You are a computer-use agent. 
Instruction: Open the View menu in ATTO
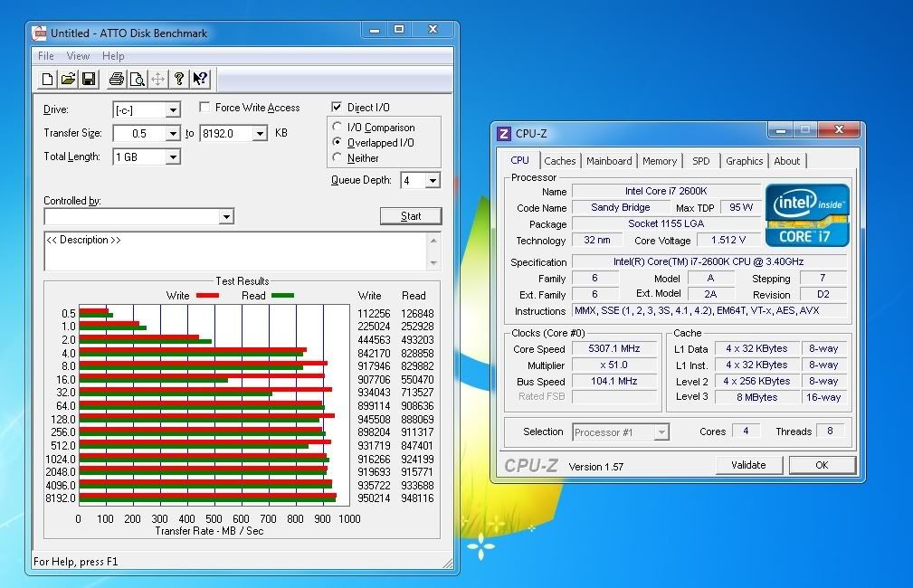(x=78, y=56)
